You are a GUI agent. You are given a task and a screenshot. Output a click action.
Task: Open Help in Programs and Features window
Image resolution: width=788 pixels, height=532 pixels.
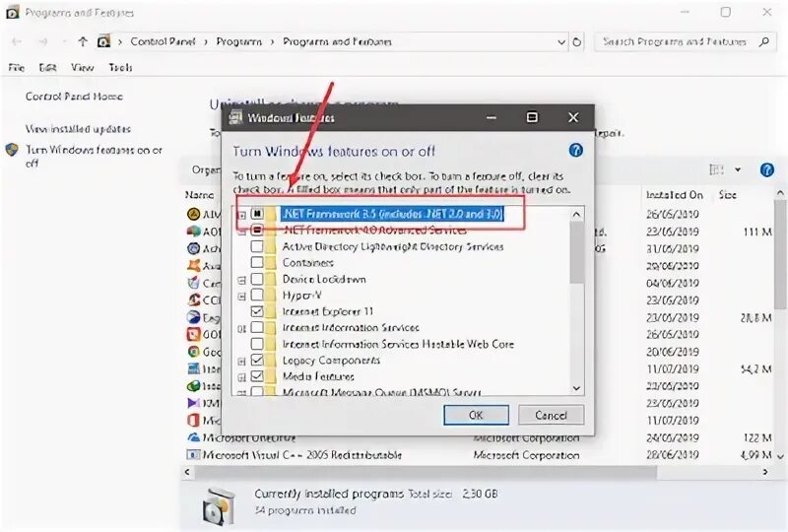pyautogui.click(x=766, y=170)
